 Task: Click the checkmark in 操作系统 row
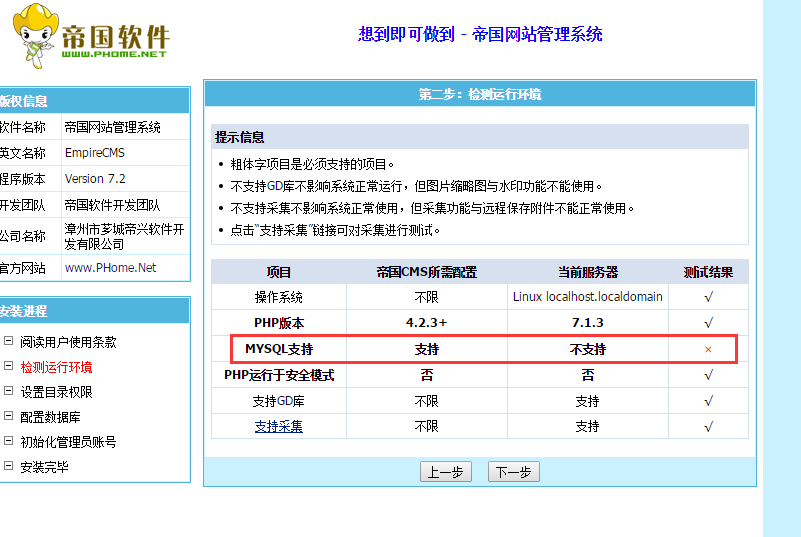pos(708,297)
